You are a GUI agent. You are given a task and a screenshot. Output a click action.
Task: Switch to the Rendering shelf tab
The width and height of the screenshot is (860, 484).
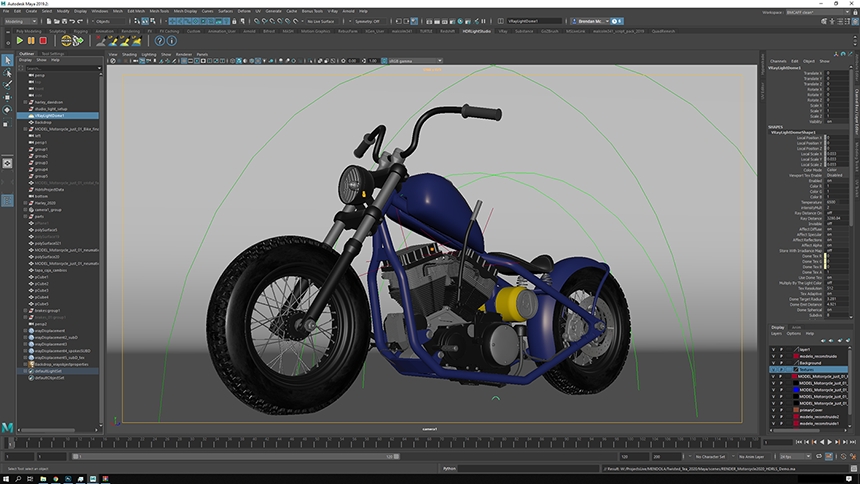coord(131,31)
